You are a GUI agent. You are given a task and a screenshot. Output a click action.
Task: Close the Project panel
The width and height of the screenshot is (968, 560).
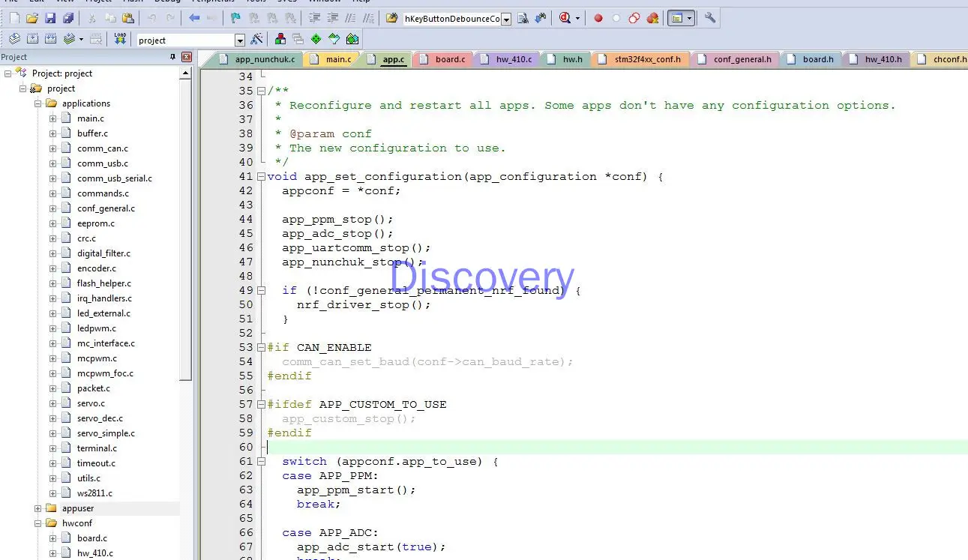click(x=187, y=57)
